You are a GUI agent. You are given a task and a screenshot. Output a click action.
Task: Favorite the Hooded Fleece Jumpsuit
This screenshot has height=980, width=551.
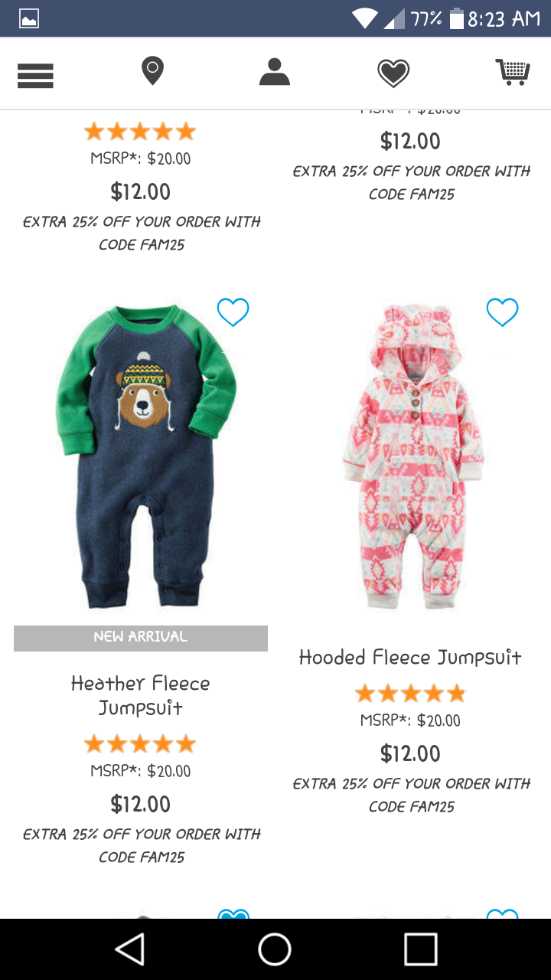point(502,312)
